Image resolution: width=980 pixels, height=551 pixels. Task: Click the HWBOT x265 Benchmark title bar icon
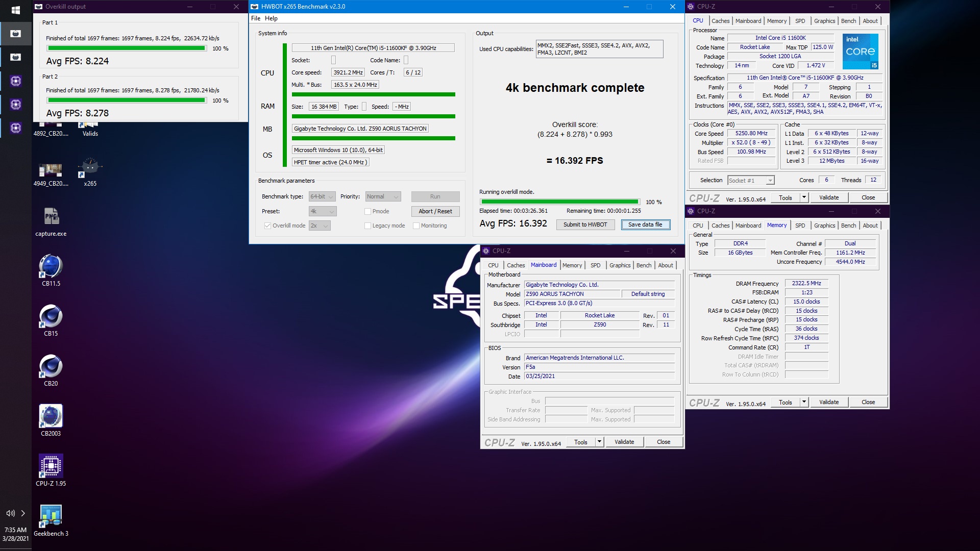coord(255,7)
